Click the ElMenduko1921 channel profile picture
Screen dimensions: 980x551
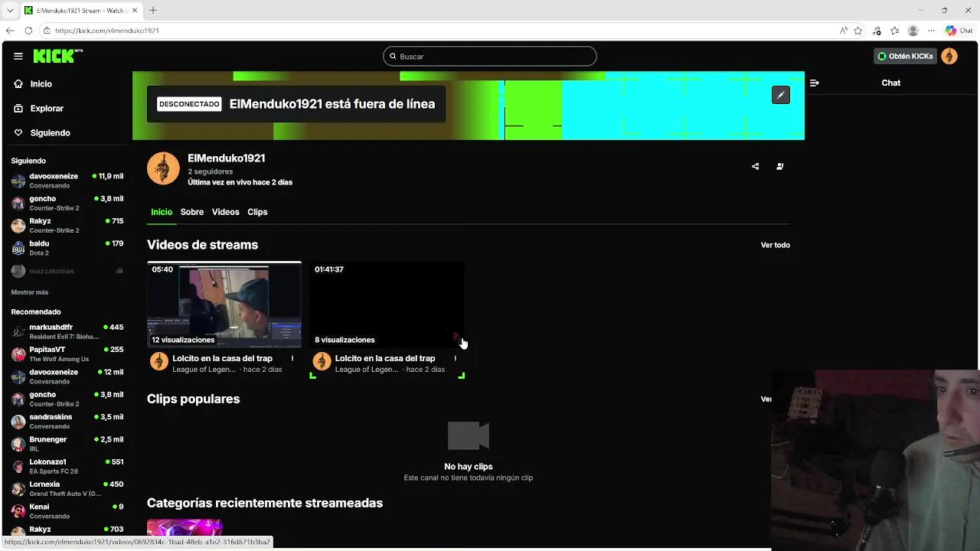point(163,168)
